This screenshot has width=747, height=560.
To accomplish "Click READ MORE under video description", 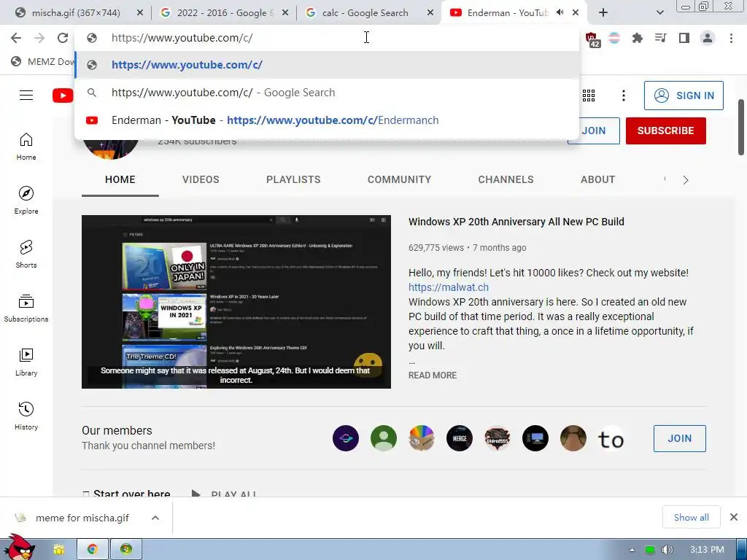I will tap(433, 376).
